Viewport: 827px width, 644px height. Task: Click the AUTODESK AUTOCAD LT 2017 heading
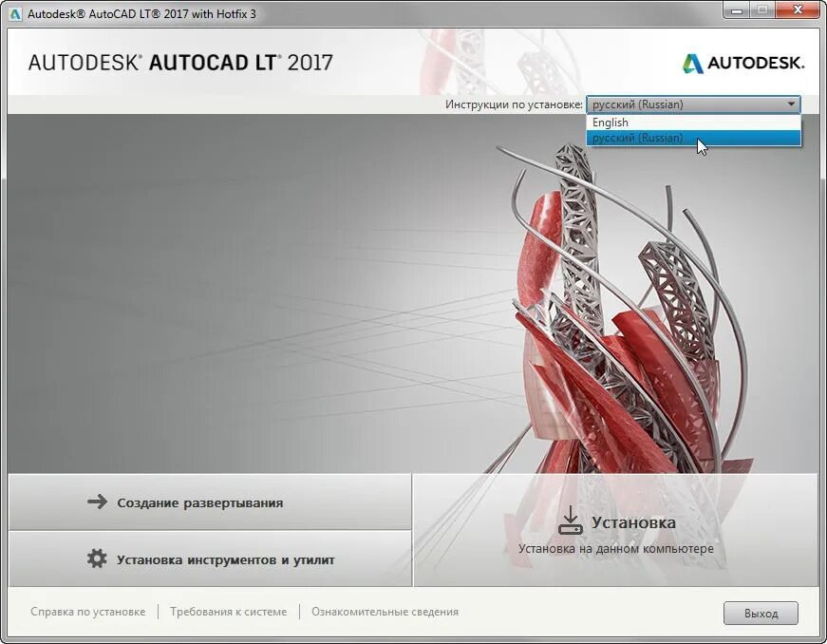click(x=180, y=63)
